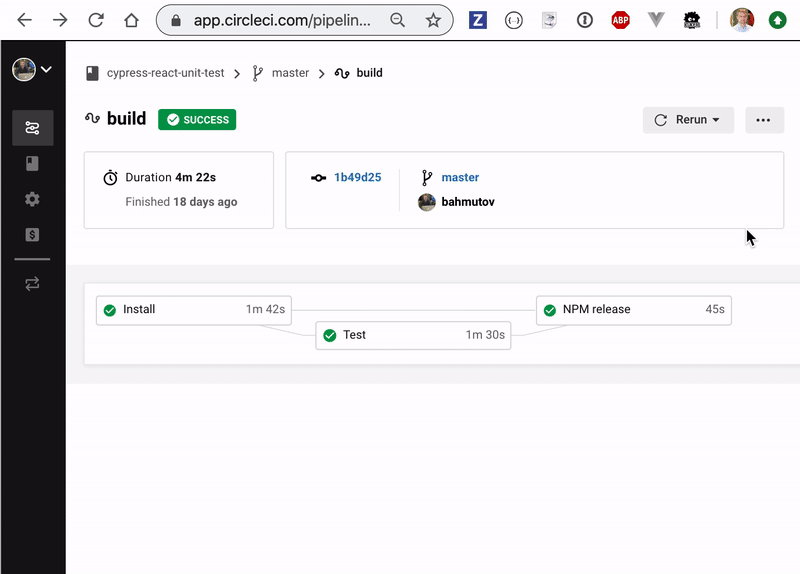Open Projects book icon in sidebar
Image resolution: width=800 pixels, height=574 pixels.
point(32,163)
